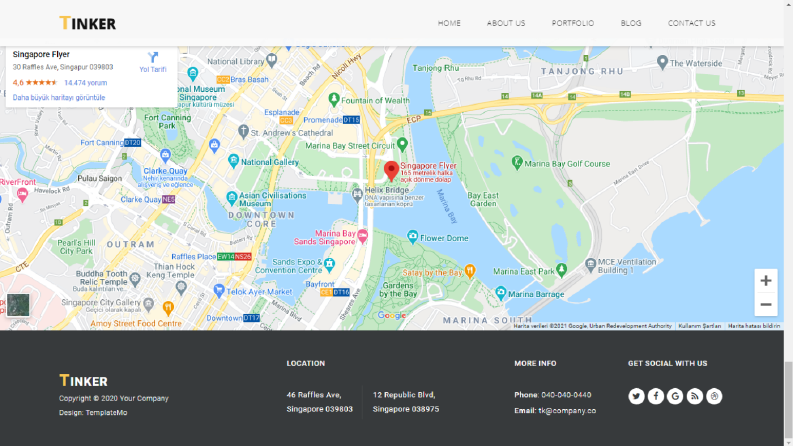Select the Marina East Park marker

561,270
